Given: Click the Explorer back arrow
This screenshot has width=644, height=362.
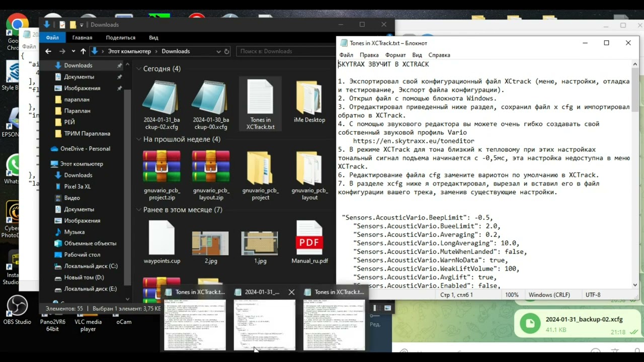Looking at the screenshot, I should [48, 51].
